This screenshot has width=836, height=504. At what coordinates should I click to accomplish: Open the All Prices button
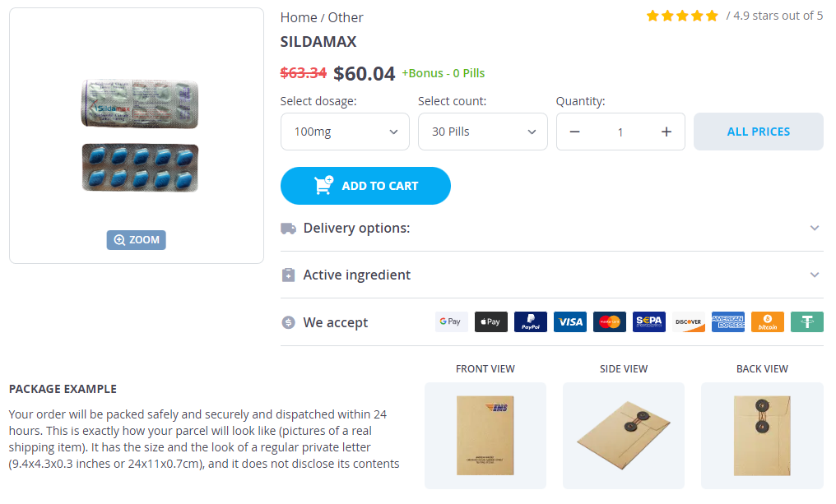coord(758,132)
